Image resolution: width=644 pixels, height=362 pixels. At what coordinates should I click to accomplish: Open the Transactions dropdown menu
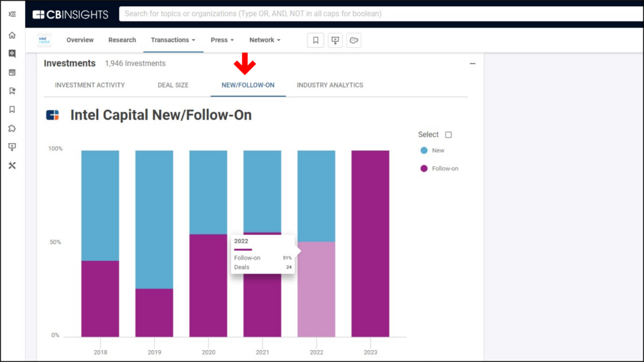173,40
